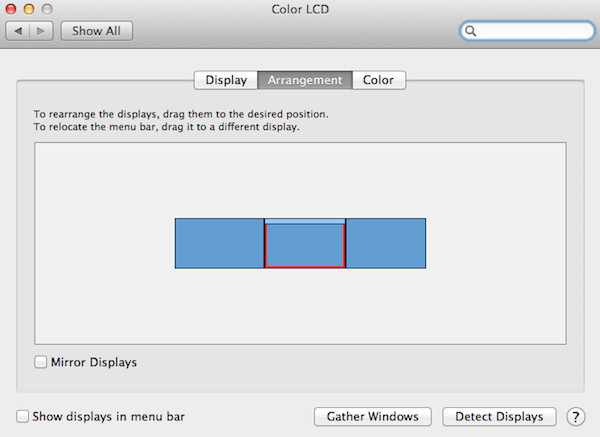Click the magnifying glass search icon
The image size is (600, 437).
coord(471,31)
